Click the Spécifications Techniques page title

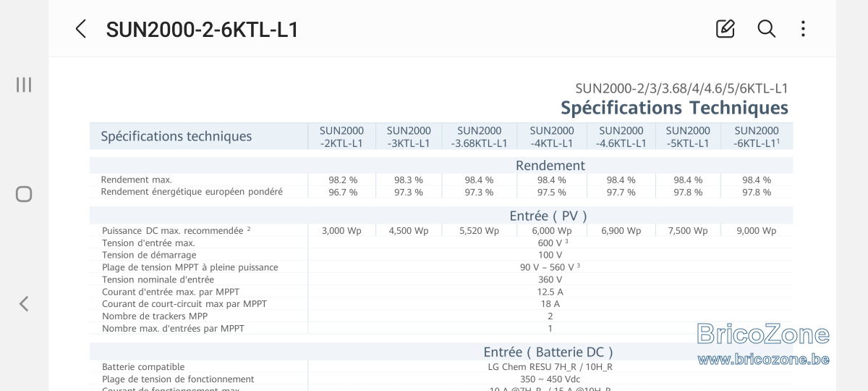(x=674, y=107)
